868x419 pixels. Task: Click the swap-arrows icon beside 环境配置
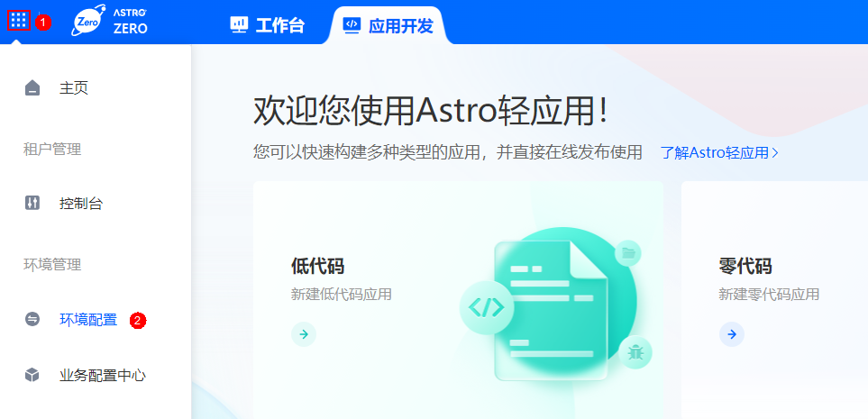tap(32, 319)
